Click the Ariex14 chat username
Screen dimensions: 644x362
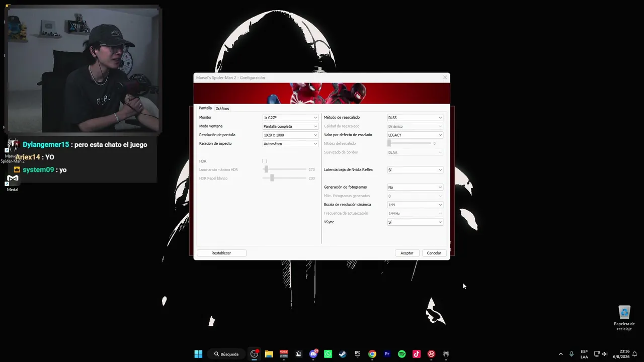pos(28,157)
